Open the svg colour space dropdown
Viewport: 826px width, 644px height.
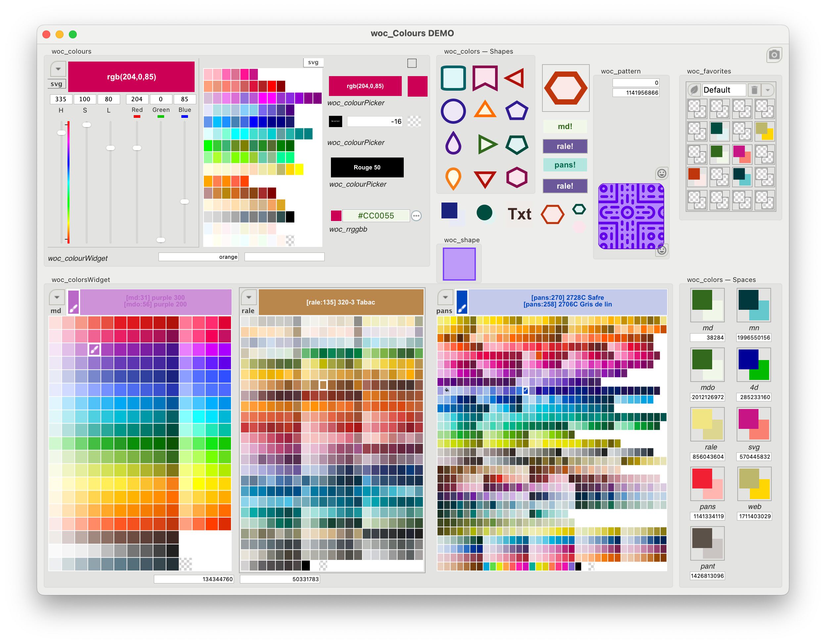[58, 69]
